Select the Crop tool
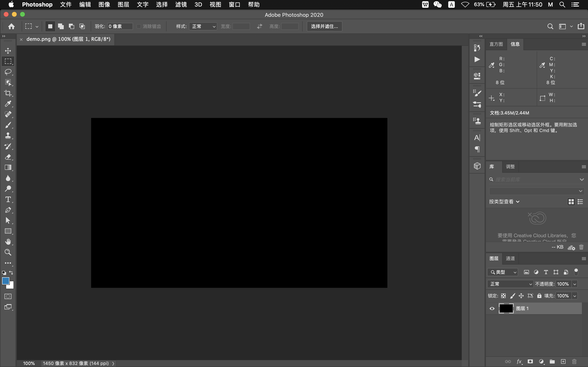588x367 pixels. [x=8, y=93]
